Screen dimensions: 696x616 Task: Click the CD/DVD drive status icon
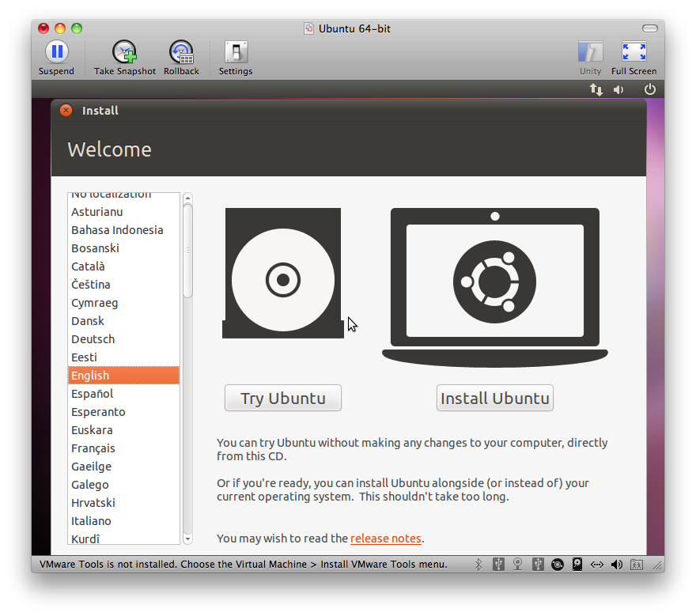(x=558, y=565)
